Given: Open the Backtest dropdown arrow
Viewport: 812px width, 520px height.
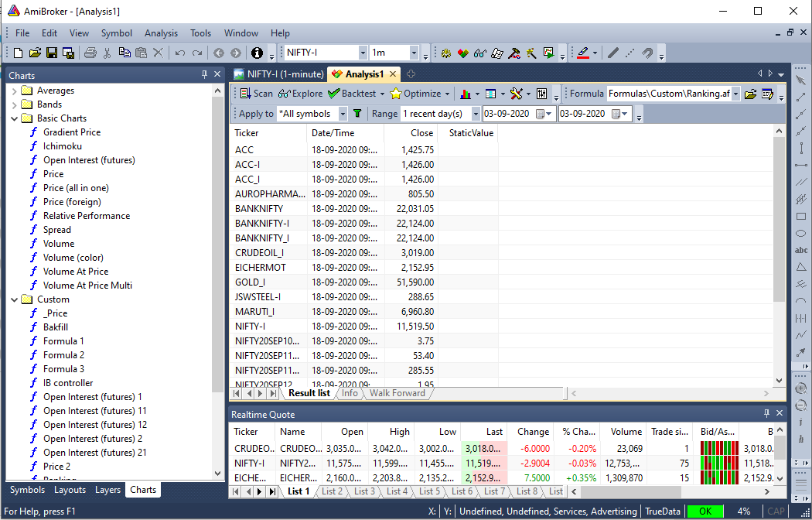Looking at the screenshot, I should click(x=383, y=94).
